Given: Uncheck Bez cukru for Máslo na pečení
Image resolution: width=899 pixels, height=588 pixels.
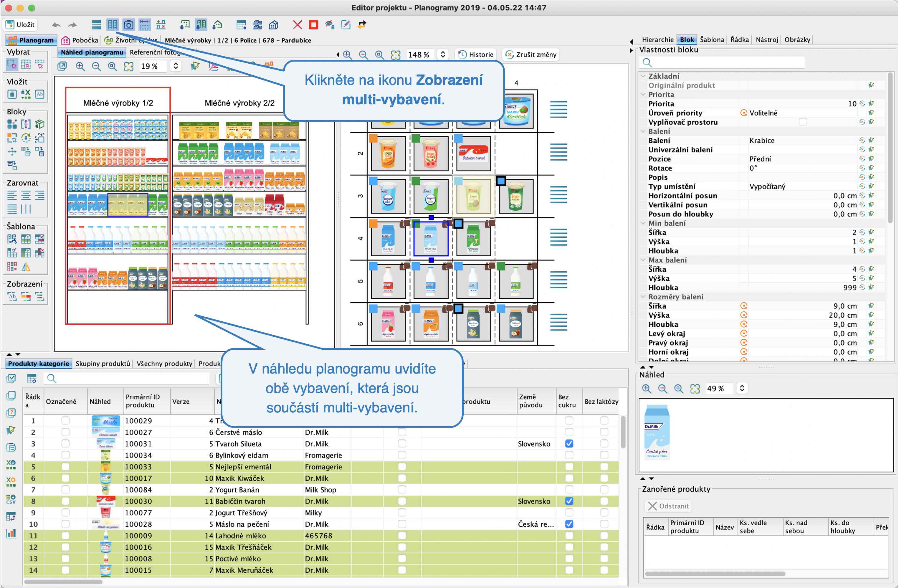Looking at the screenshot, I should [569, 524].
